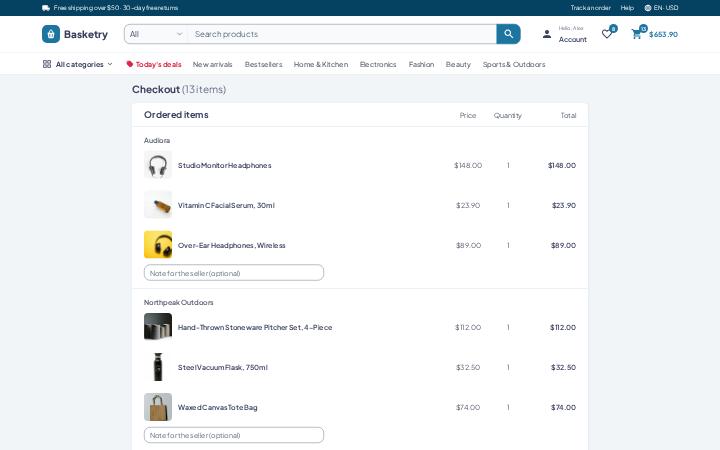Click Stoneware Pitcher Set thumbnail
720x450 pixels.
click(158, 327)
